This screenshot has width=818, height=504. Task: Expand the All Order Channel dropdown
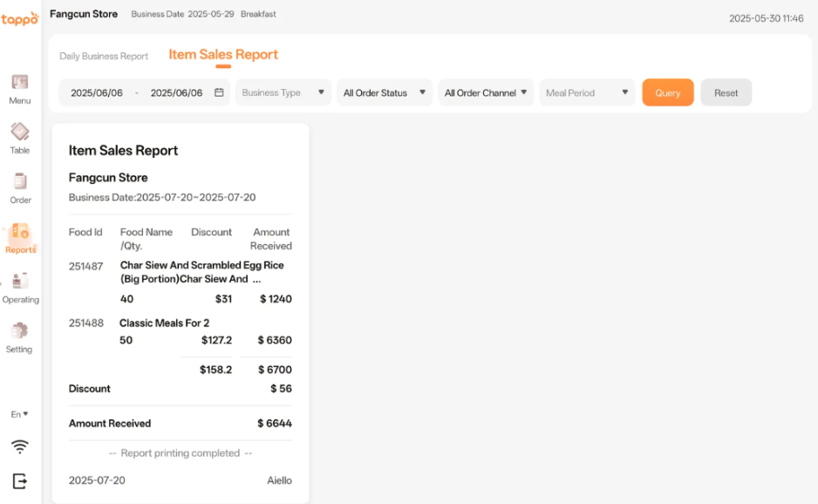(486, 92)
